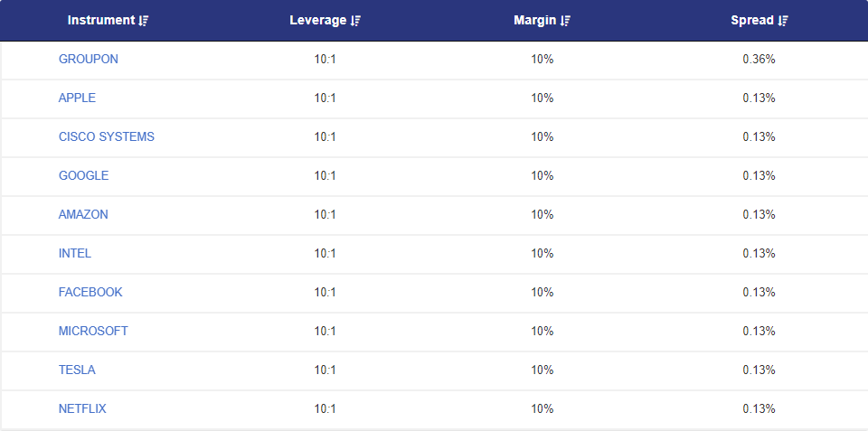Open the TESLA instrument link

click(77, 370)
